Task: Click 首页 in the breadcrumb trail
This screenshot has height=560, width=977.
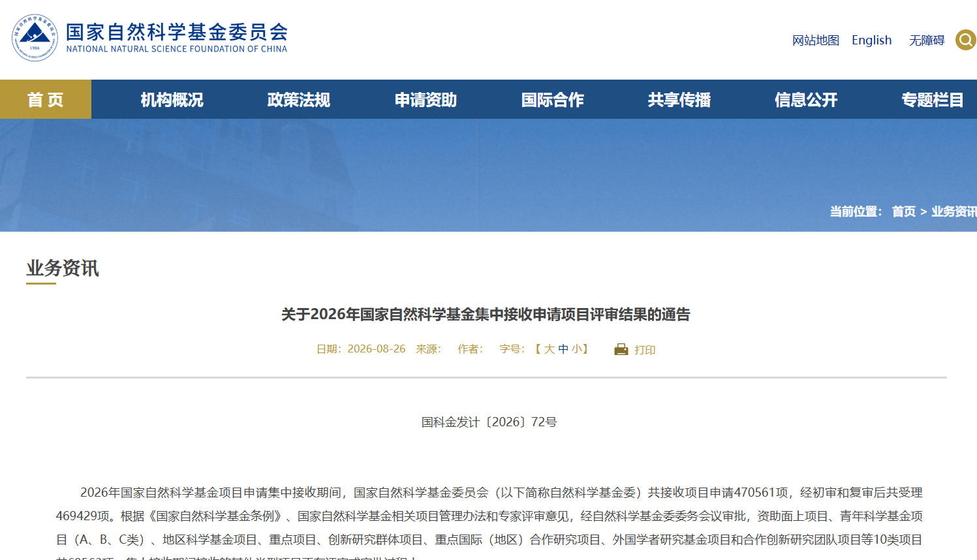Action: tap(904, 211)
